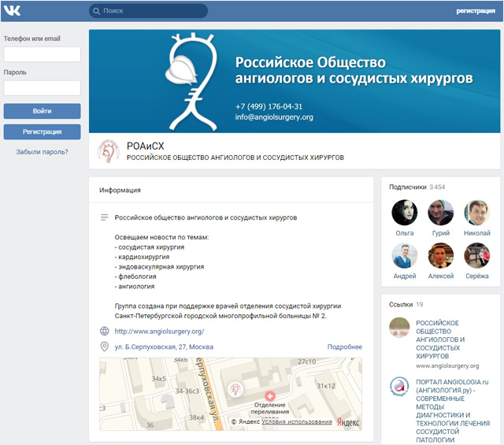Open subscriber Ольга's avatar
Viewport: 504px width, 445px height.
point(404,212)
